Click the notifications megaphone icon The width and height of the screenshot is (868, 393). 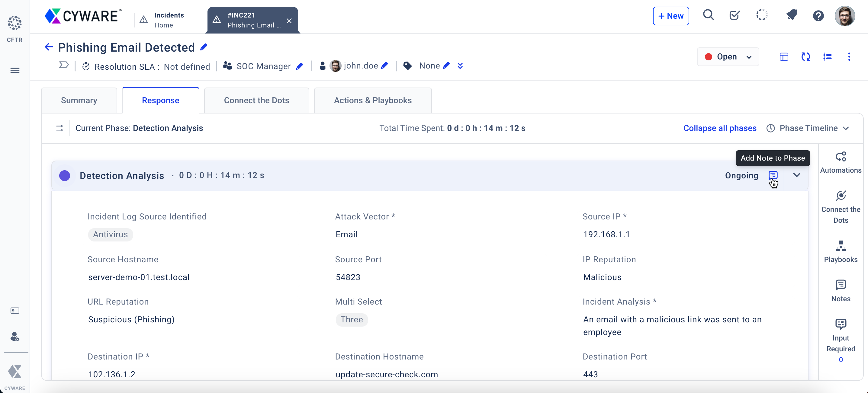(792, 15)
